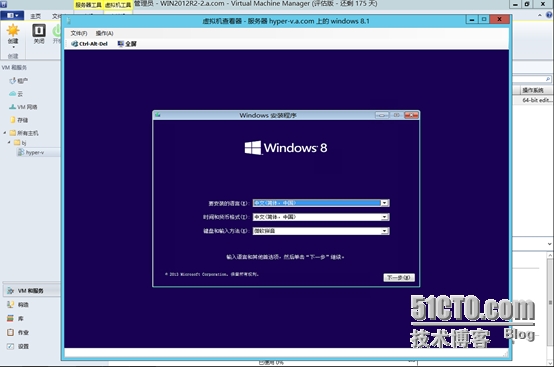Select the 所有主机 folder
Image resolution: width=554 pixels, height=367 pixels.
click(x=24, y=133)
